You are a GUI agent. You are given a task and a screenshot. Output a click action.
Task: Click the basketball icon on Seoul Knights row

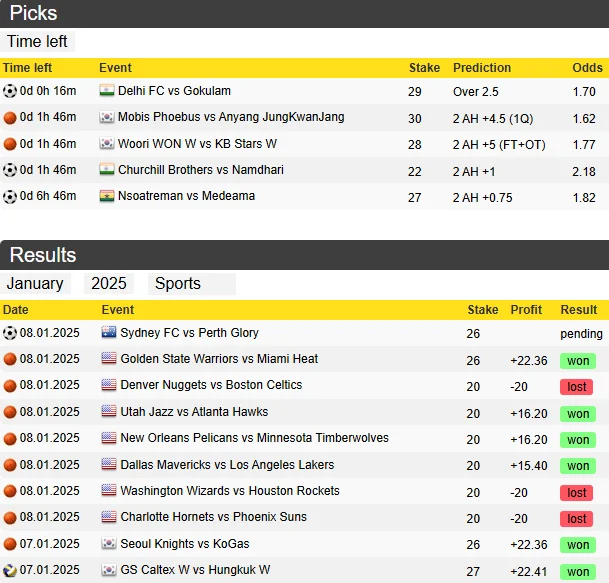[x=10, y=544]
